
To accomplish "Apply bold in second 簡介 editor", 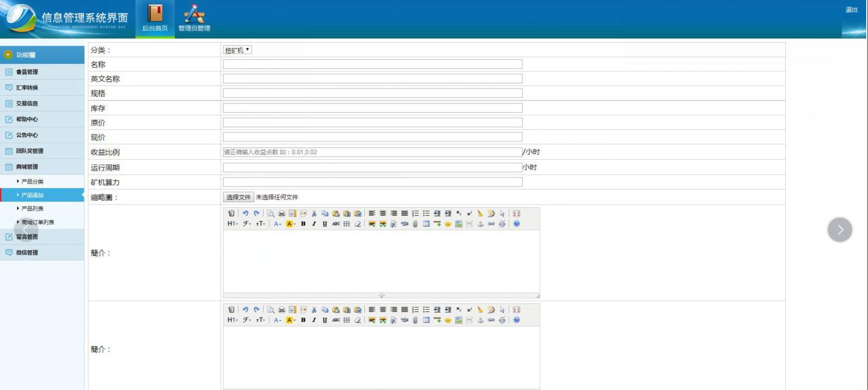I will point(303,320).
